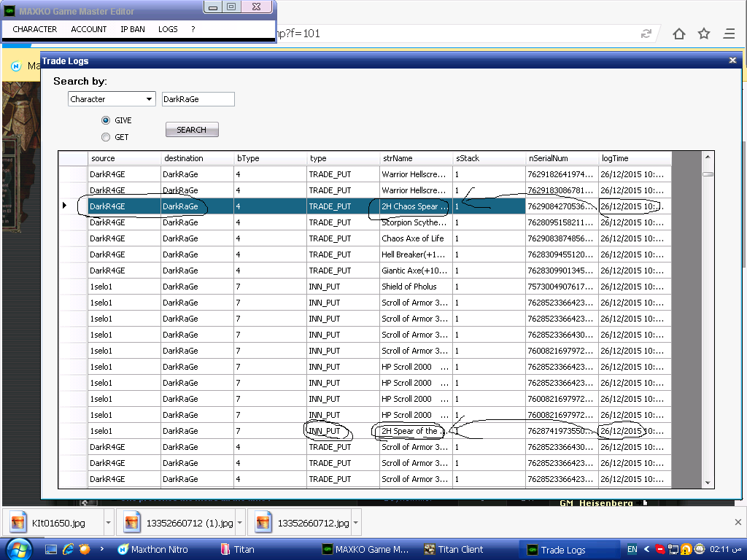747x560 pixels.
Task: Open the ? help menu
Action: tap(193, 29)
